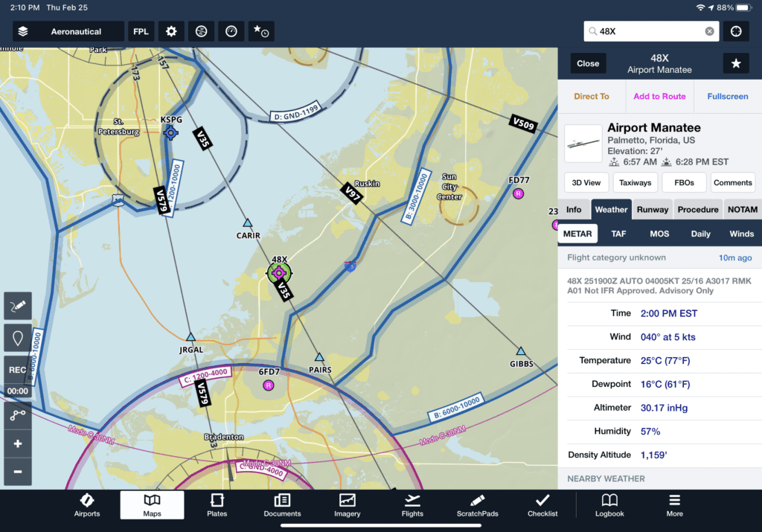Select the distance measure tool on map sidebar
The image size is (762, 532).
[x=16, y=415]
